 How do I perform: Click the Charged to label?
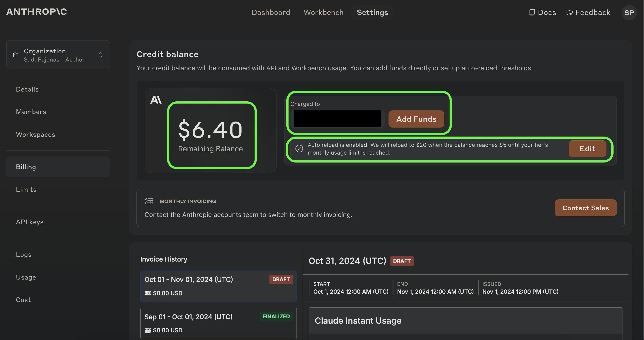[x=305, y=104]
